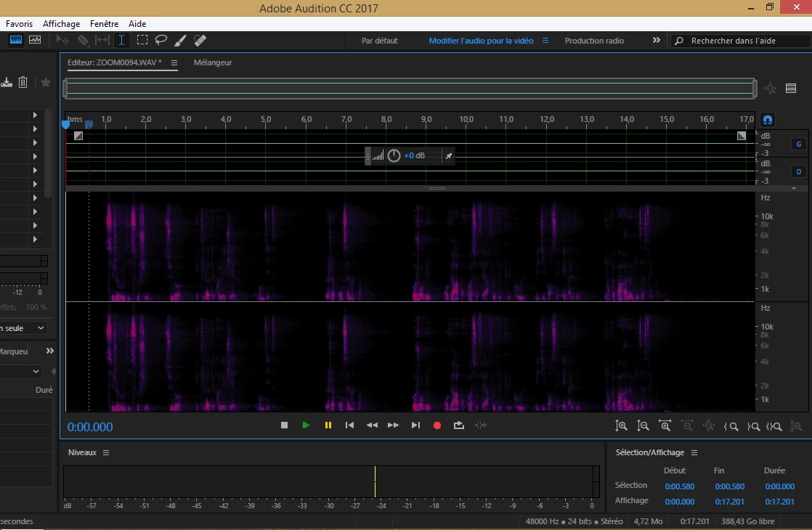Select Par défaut workspace

380,41
